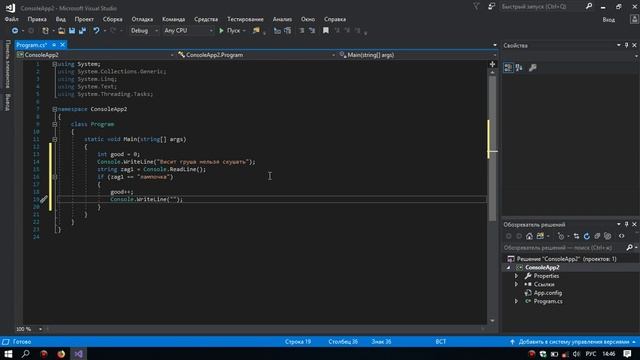Screen dimensions: 640x360
Task: Click the solution/folder view switch icon
Action: [540, 236]
